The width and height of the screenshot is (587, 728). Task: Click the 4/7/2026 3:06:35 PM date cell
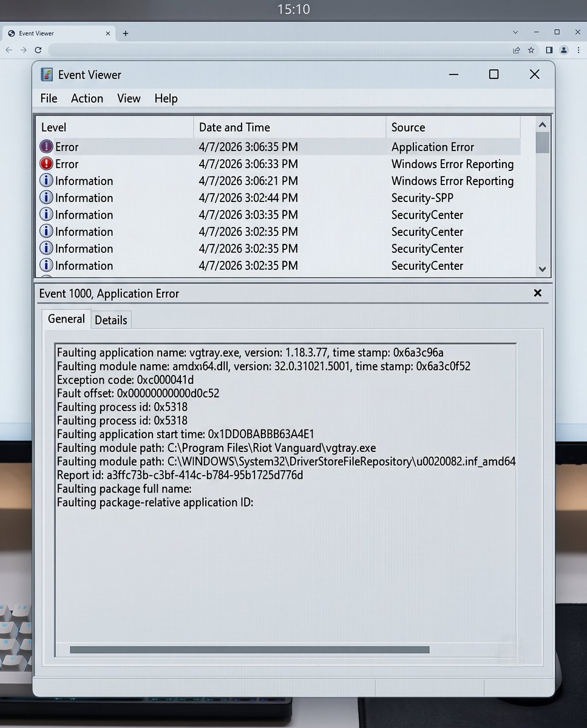tap(248, 147)
